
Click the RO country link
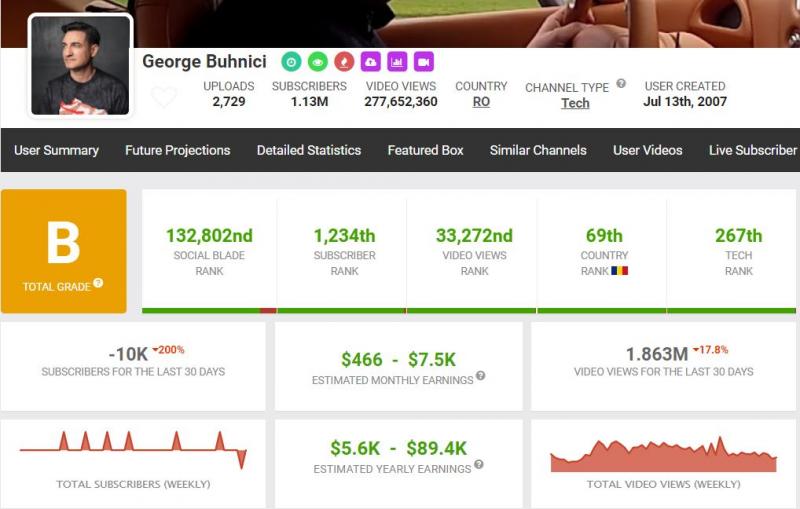pos(481,102)
